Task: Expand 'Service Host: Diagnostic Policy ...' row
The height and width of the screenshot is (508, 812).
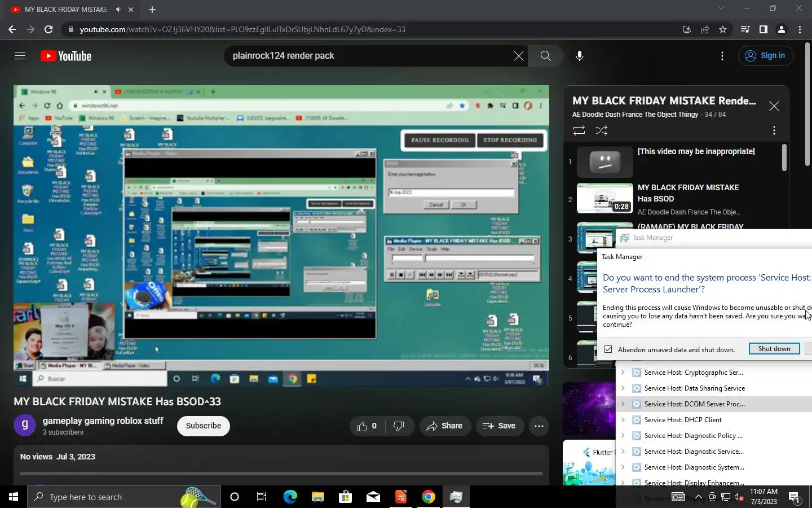Action: (x=623, y=436)
